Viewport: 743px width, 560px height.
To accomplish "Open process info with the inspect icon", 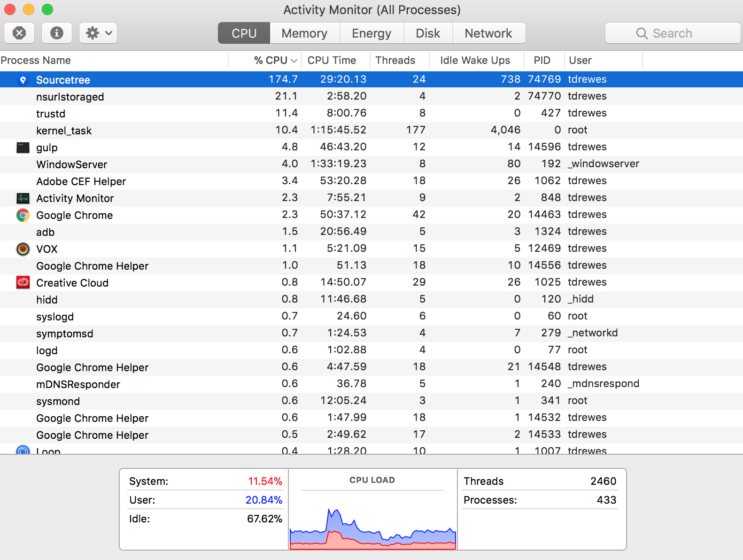I will click(57, 33).
